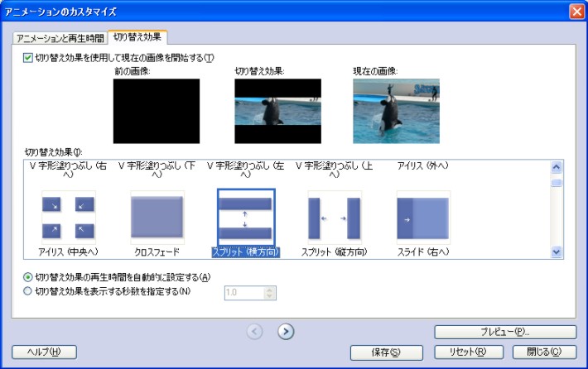Click the 前の画像 black preview thumbnail
Image resolution: width=588 pixels, height=369 pixels.
157,111
